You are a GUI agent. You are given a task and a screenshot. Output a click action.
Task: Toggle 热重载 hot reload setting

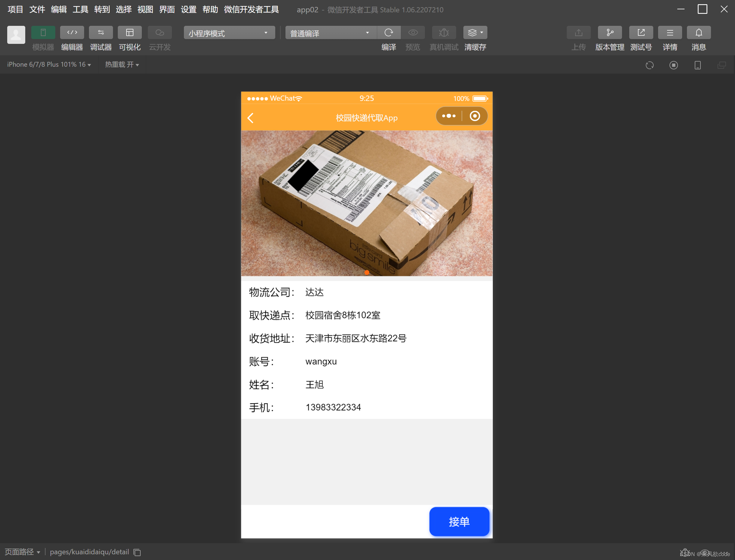click(x=122, y=64)
